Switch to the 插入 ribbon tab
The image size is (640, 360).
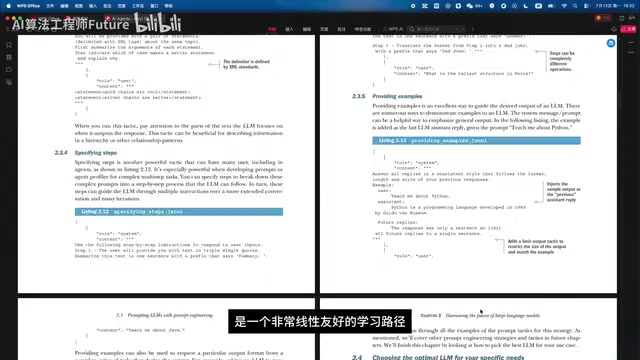[289, 29]
